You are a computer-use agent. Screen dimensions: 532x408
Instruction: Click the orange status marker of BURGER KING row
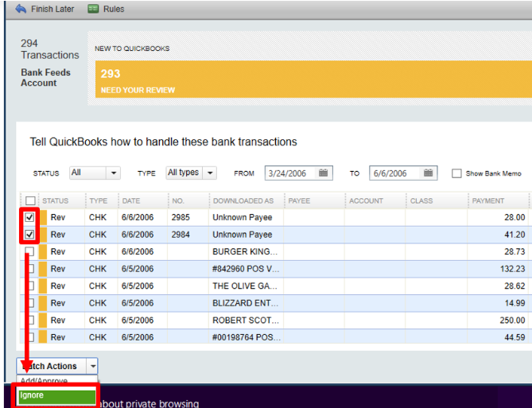pyautogui.click(x=43, y=251)
